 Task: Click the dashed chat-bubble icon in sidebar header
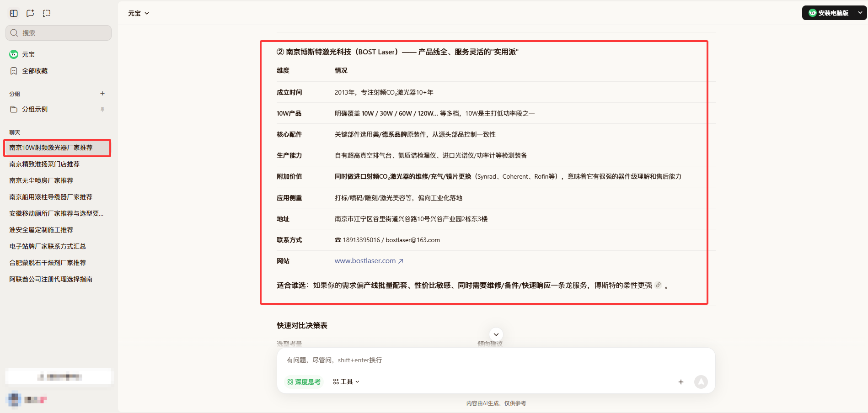(47, 13)
